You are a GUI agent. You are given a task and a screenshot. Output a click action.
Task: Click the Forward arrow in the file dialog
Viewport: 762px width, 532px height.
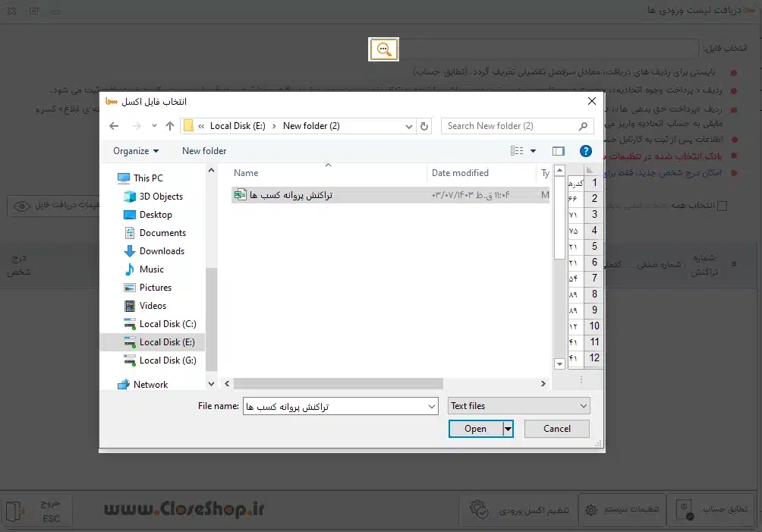pos(137,126)
